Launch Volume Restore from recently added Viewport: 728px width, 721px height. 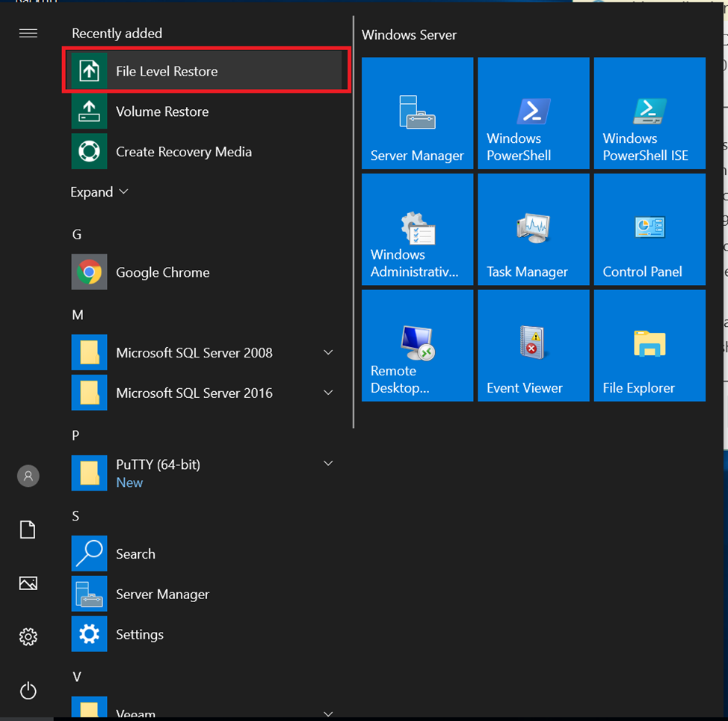pyautogui.click(x=161, y=111)
